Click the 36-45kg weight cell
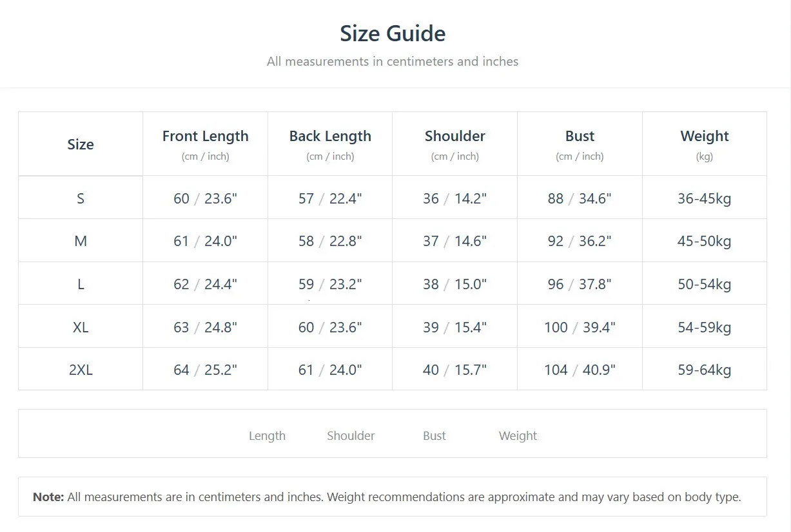 coord(704,198)
